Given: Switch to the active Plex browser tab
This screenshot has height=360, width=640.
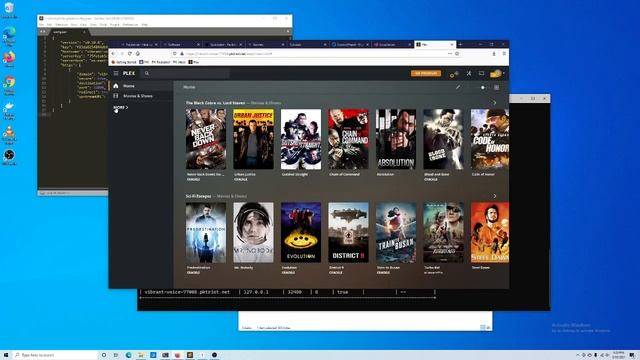Looking at the screenshot, I should click(435, 44).
